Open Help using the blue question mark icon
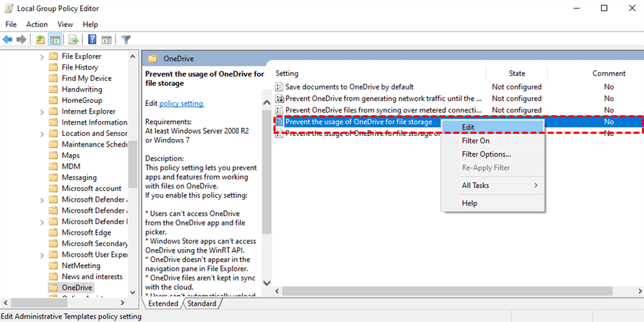The image size is (644, 322). (92, 39)
